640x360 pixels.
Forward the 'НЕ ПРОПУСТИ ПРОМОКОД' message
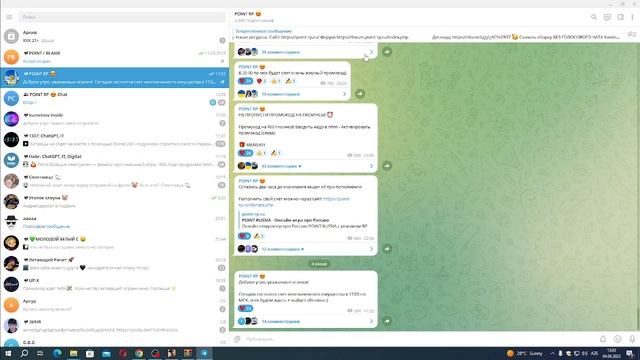coord(387,166)
